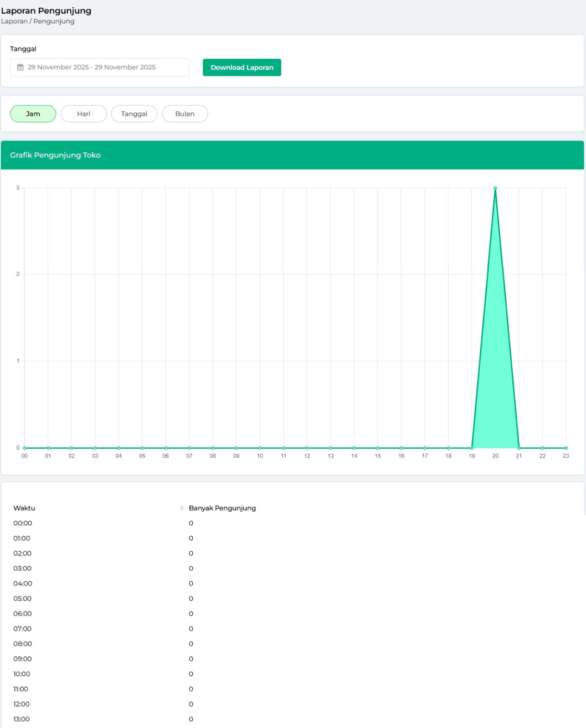The width and height of the screenshot is (586, 728).
Task: Click the calendar icon in date field
Action: pyautogui.click(x=20, y=68)
